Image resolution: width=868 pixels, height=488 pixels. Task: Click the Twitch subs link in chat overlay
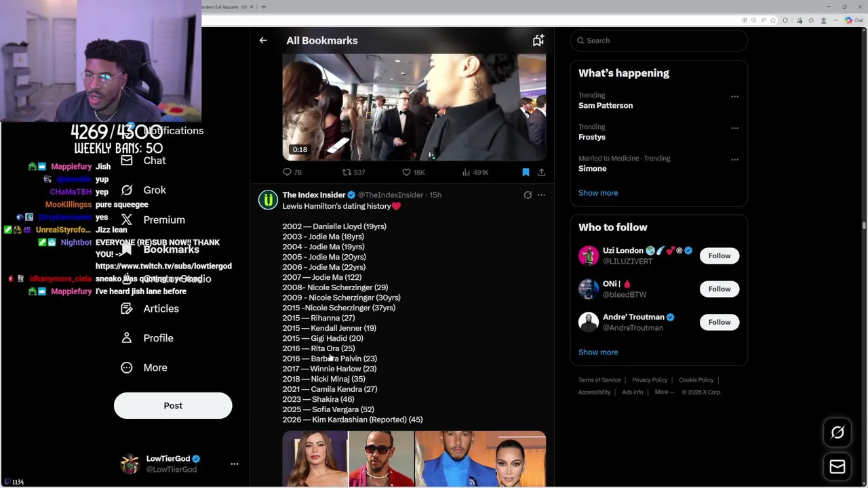click(x=163, y=266)
